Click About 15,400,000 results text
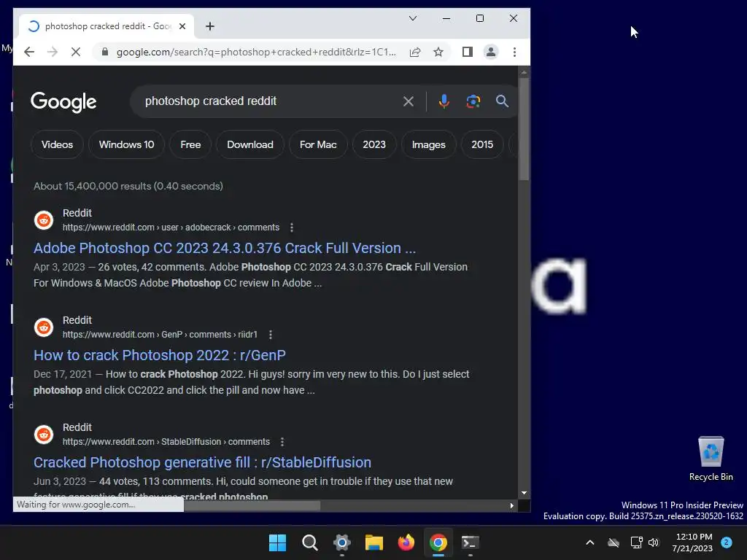The width and height of the screenshot is (747, 560). 128,186
